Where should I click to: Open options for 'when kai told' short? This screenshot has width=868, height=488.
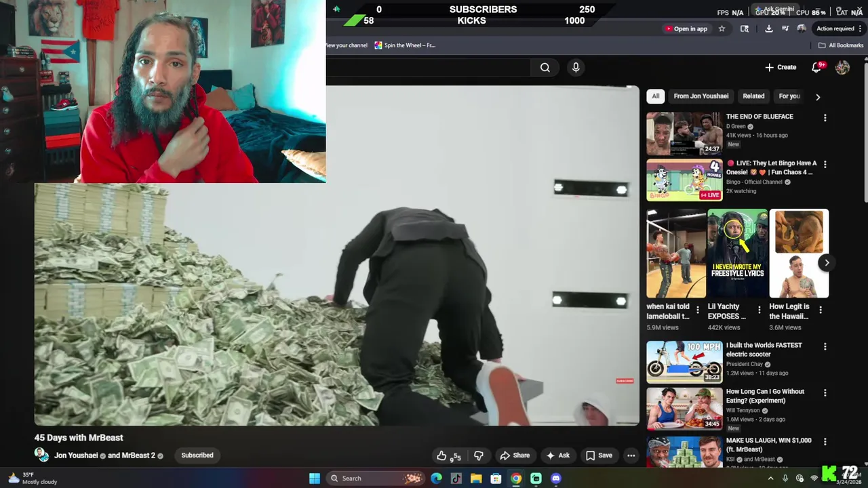point(698,310)
